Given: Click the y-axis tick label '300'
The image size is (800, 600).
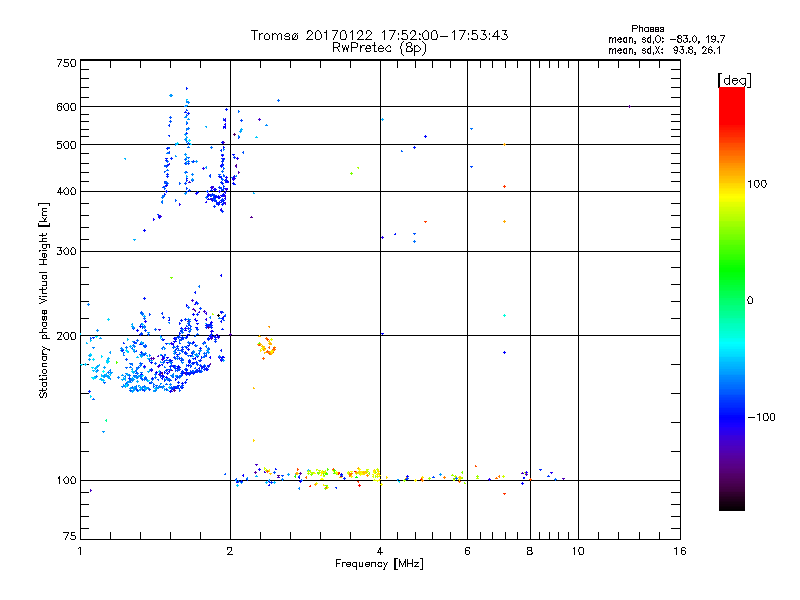Looking at the screenshot, I should point(67,252).
